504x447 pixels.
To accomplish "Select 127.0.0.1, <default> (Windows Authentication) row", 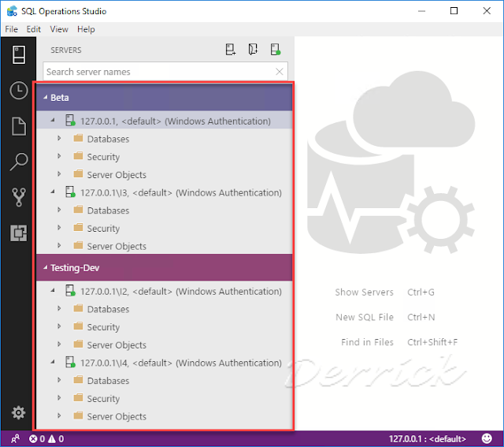I will [x=165, y=121].
